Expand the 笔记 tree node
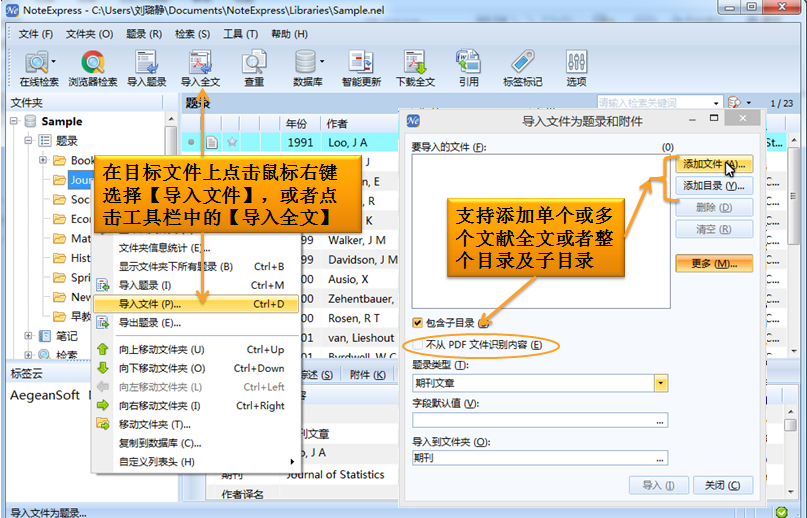The width and height of the screenshot is (807, 518). pyautogui.click(x=29, y=336)
